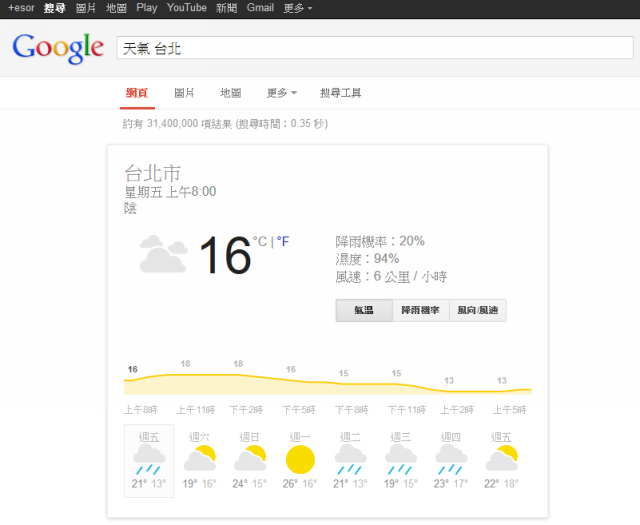Switch to the 地圖 maps tab
This screenshot has width=640, height=525.
pos(231,93)
